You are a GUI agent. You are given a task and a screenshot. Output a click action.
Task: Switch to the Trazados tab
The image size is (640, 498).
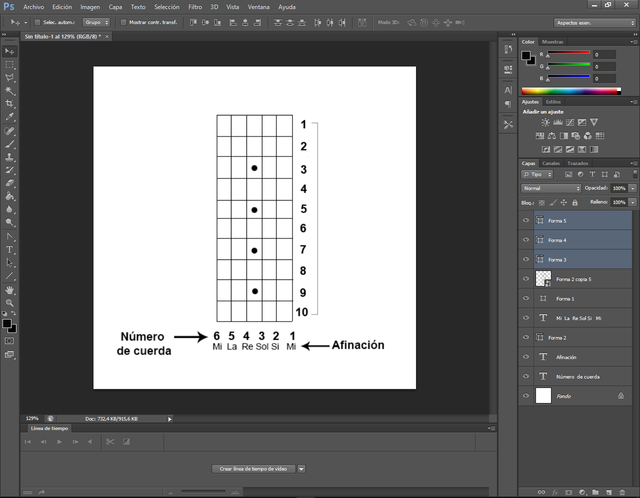click(578, 163)
